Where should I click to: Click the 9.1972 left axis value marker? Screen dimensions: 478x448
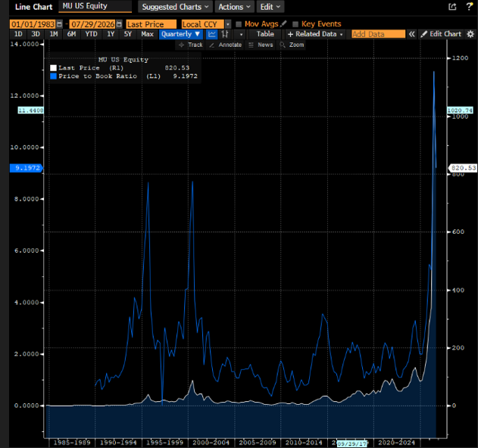(26, 168)
